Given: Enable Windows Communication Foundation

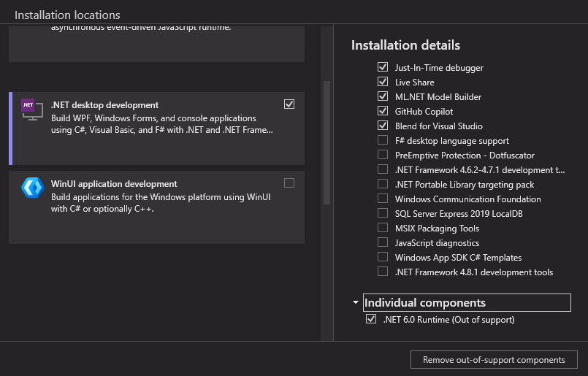Looking at the screenshot, I should pos(383,199).
